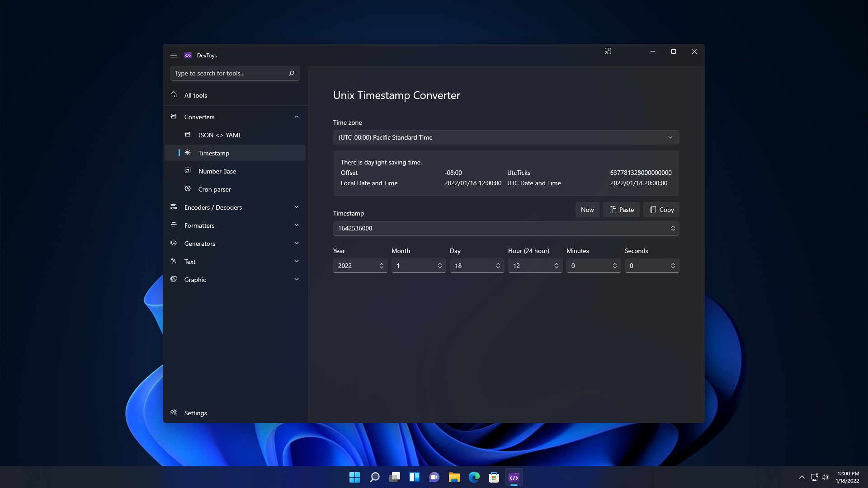Open the Time zone dropdown
The image size is (868, 488).
tap(506, 137)
